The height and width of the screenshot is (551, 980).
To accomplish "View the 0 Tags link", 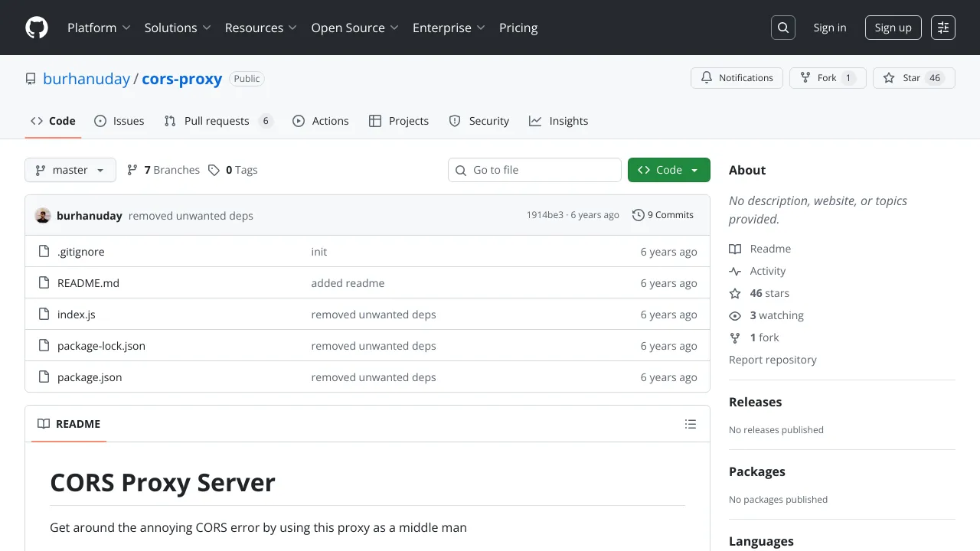I will click(x=234, y=170).
